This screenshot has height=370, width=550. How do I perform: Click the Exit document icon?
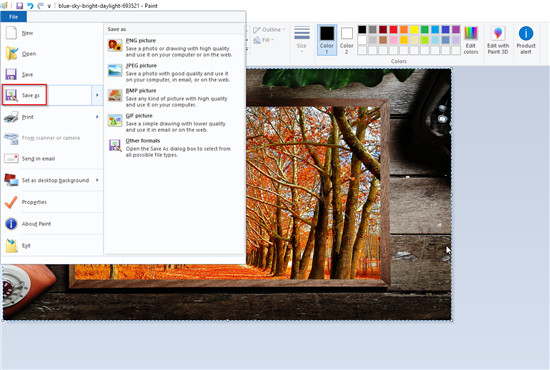coord(12,245)
